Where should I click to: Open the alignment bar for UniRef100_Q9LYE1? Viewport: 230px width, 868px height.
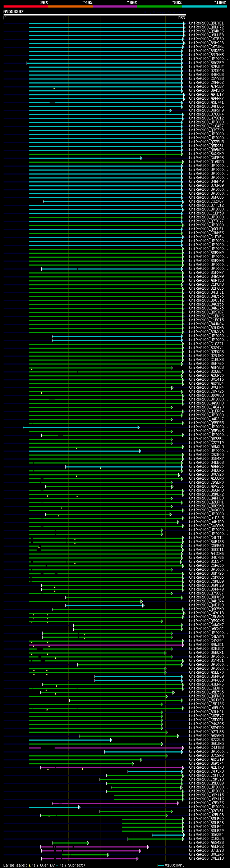pos(107,23)
